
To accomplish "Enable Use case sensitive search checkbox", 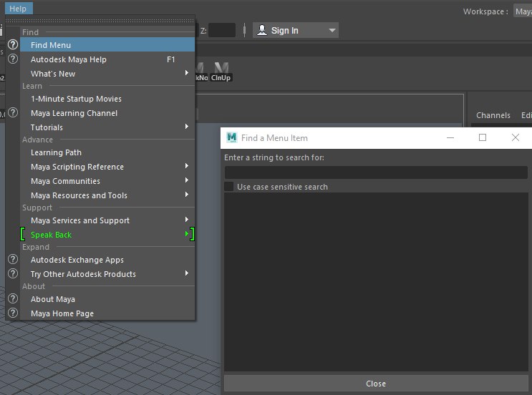I will pyautogui.click(x=229, y=187).
